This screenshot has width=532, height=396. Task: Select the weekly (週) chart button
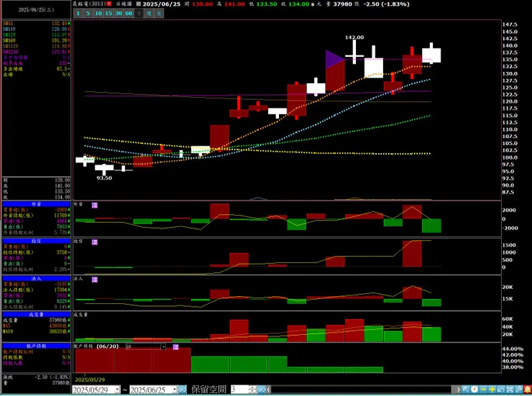[149, 14]
